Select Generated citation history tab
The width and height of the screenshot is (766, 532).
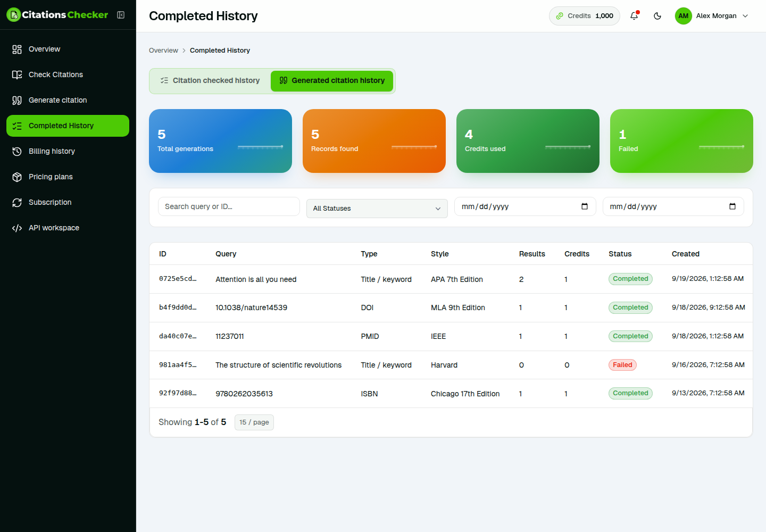point(332,81)
